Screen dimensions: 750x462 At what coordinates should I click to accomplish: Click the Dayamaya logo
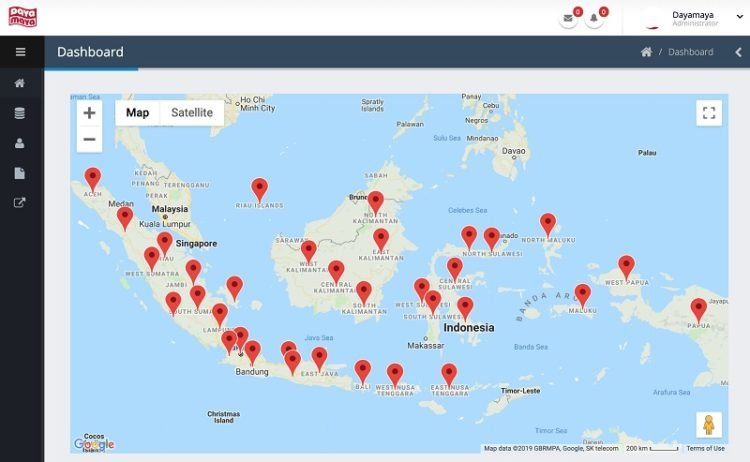click(x=22, y=17)
